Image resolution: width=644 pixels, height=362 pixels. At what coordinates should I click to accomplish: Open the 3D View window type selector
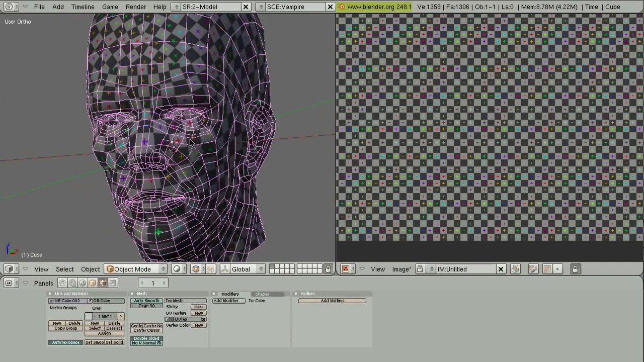[11, 269]
